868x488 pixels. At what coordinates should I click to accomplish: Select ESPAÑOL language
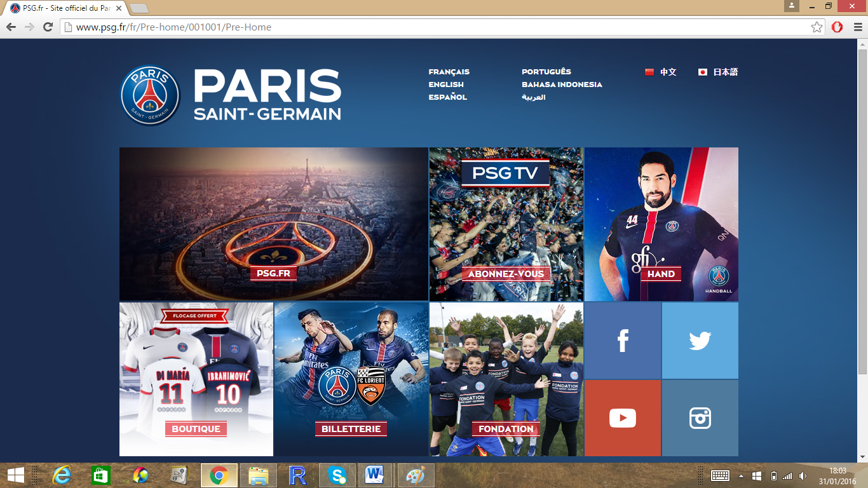click(x=448, y=97)
